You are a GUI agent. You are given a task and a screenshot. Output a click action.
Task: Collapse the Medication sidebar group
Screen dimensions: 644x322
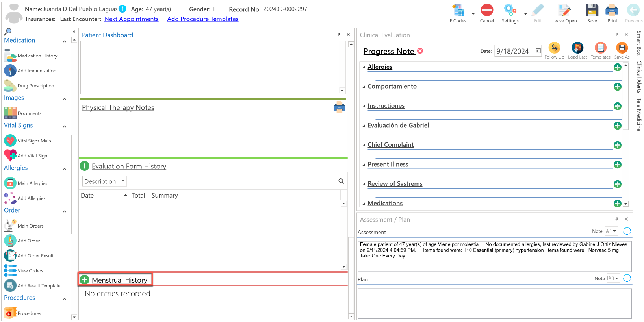[x=65, y=41]
